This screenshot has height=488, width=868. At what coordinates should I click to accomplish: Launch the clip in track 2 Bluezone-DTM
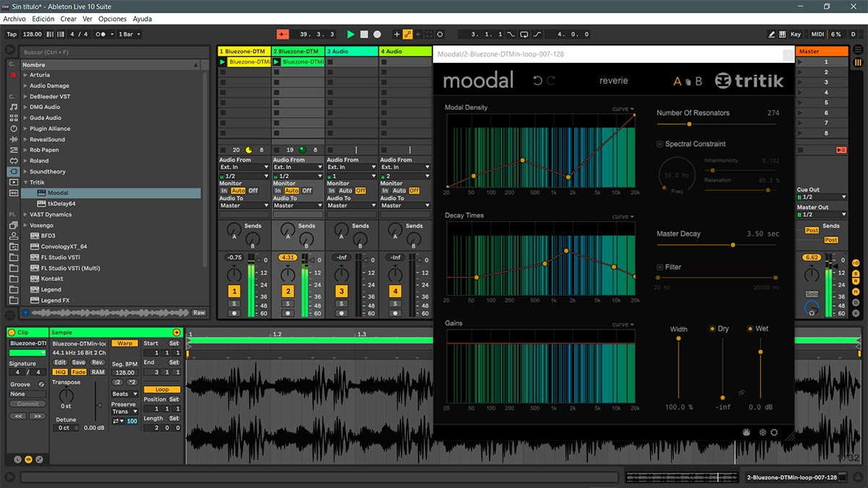point(276,62)
